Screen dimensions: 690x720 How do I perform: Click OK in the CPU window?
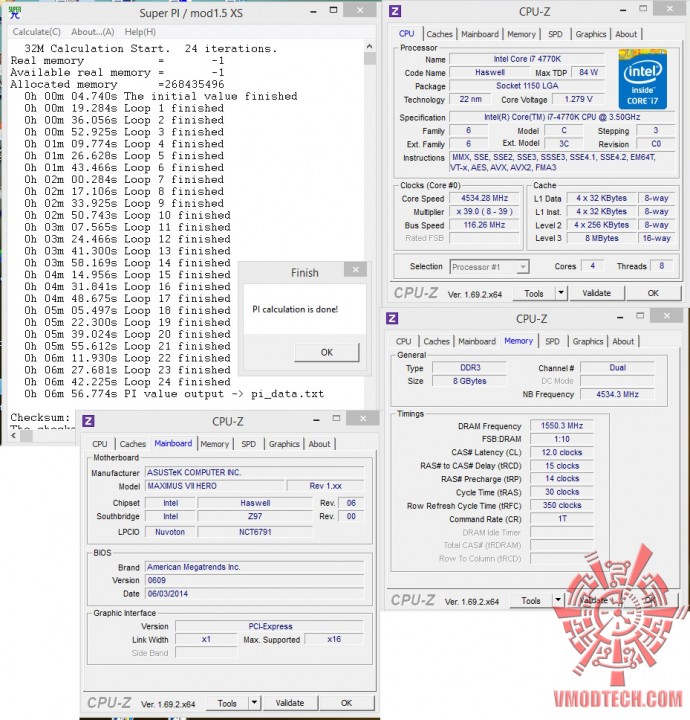pos(653,293)
